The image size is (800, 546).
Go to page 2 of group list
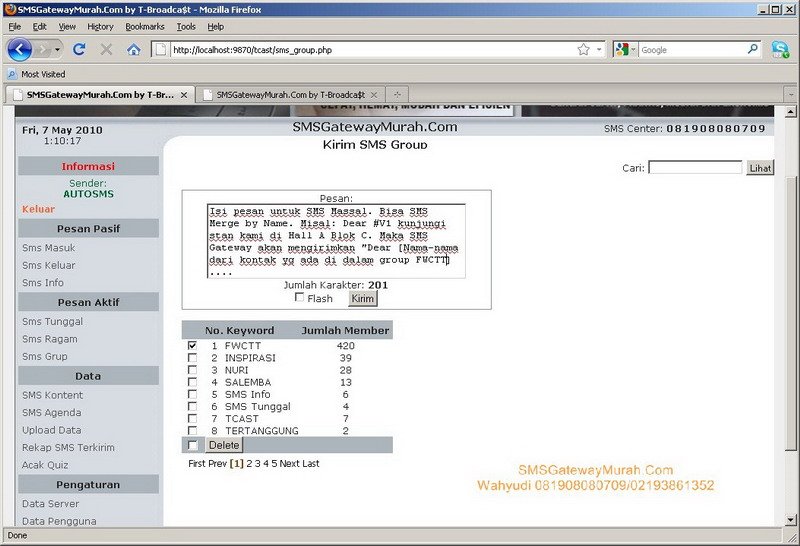coord(249,464)
